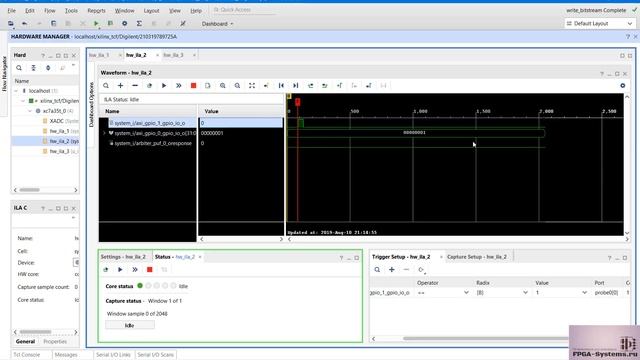Toggle auto re-trigger icon in waveform toolbar

click(149, 86)
